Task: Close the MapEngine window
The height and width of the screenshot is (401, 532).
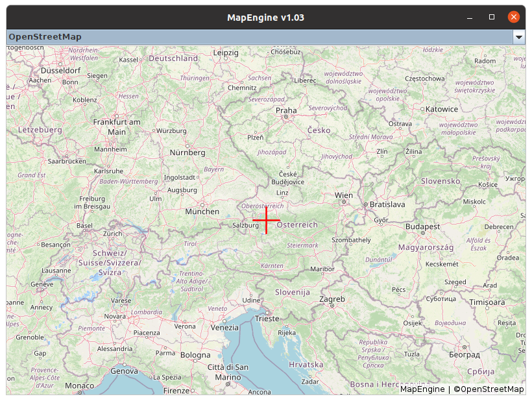Action: [x=513, y=17]
